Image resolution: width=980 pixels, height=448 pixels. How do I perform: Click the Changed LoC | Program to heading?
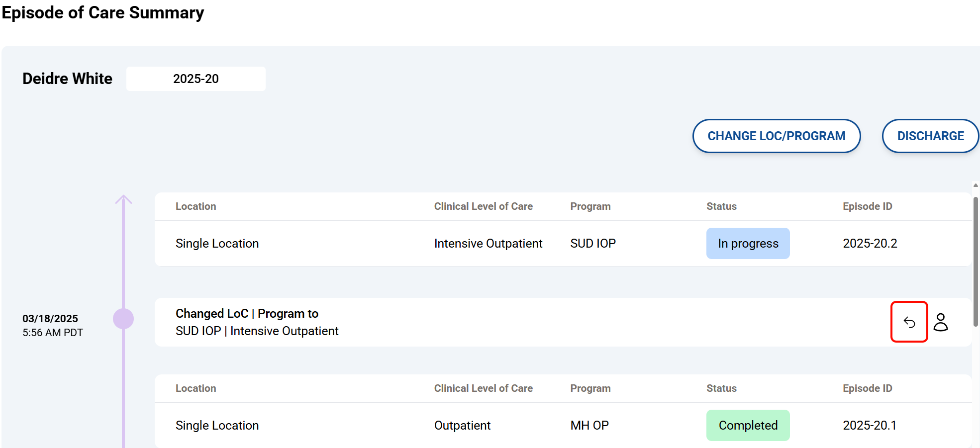[247, 313]
